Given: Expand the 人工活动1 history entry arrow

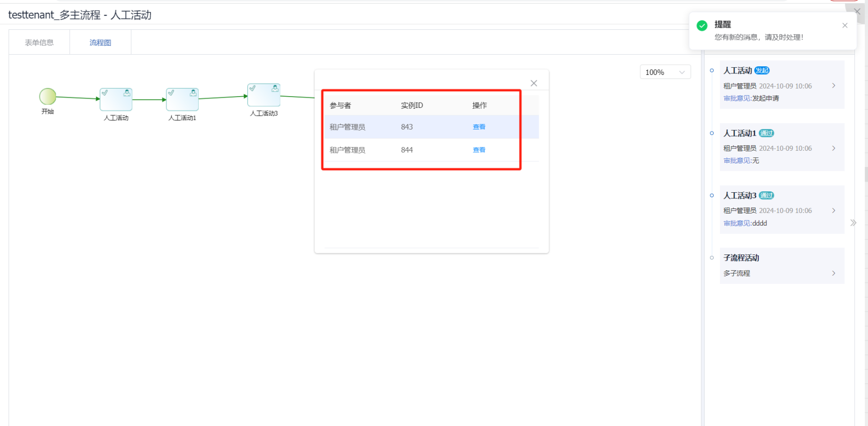Looking at the screenshot, I should click(834, 148).
